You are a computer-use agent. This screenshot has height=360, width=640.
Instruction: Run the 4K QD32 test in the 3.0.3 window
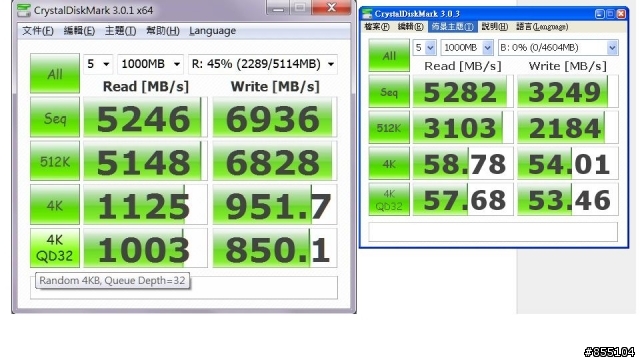click(x=389, y=199)
